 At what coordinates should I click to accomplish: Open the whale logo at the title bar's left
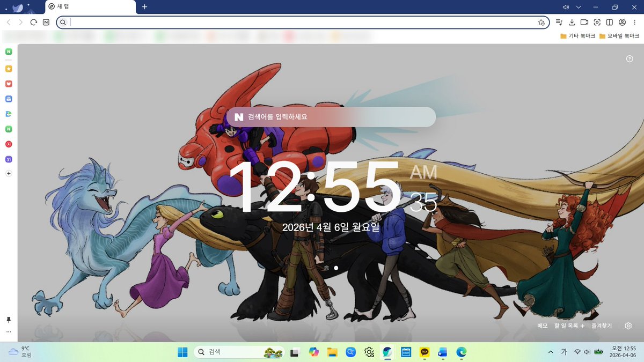tap(18, 7)
